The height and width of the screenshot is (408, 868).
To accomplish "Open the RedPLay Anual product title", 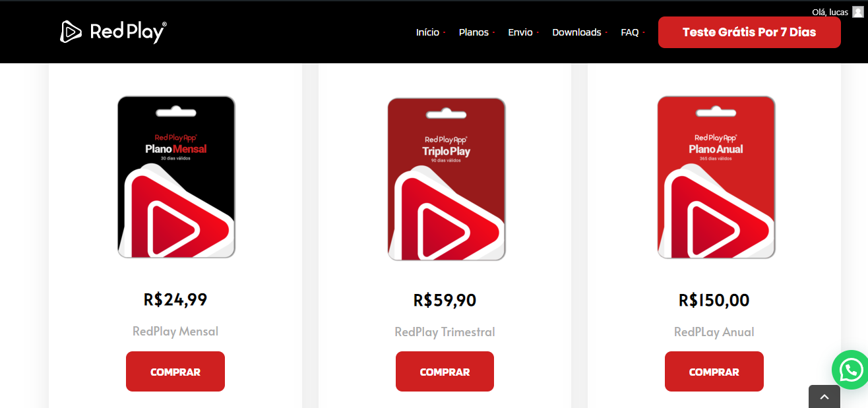I will tap(714, 332).
